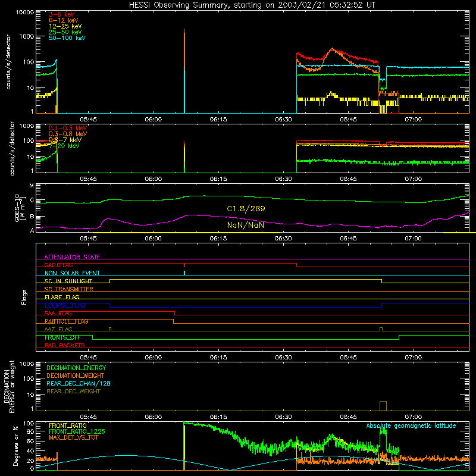476x476 pixels.
Task: Select the magenta ATTENUATOR_STATE flag label
Action: (x=72, y=257)
